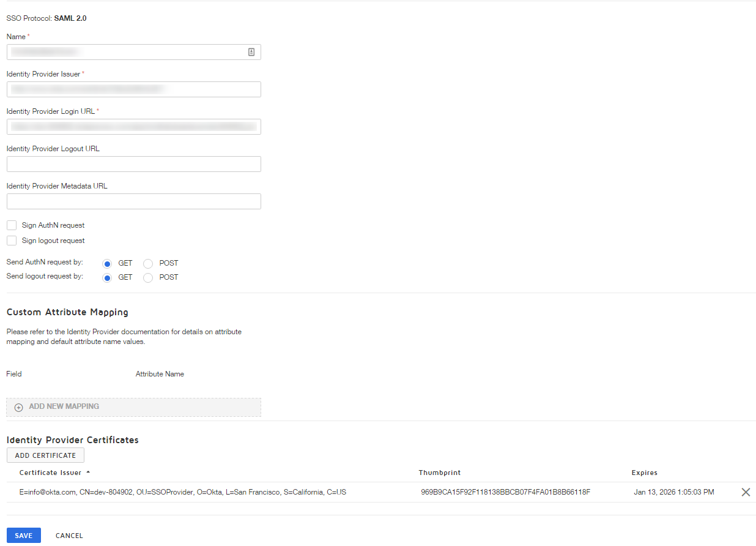Click the plus icon beside ADD NEW MAPPING

tap(18, 407)
